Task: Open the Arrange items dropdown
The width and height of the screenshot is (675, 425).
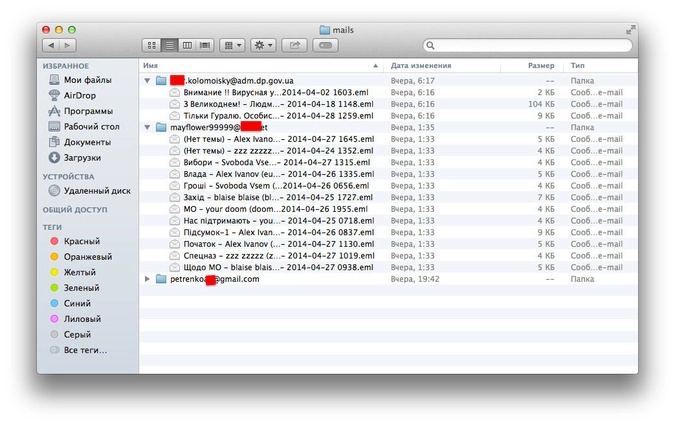Action: click(x=232, y=46)
